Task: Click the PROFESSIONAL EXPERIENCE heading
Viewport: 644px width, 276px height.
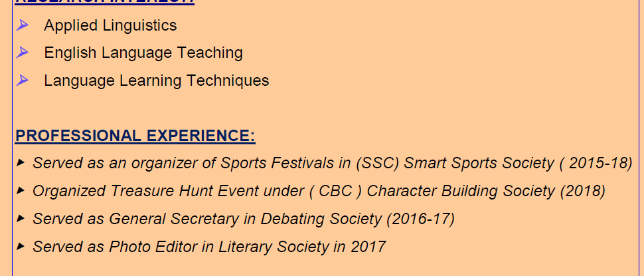Action: pyautogui.click(x=135, y=136)
